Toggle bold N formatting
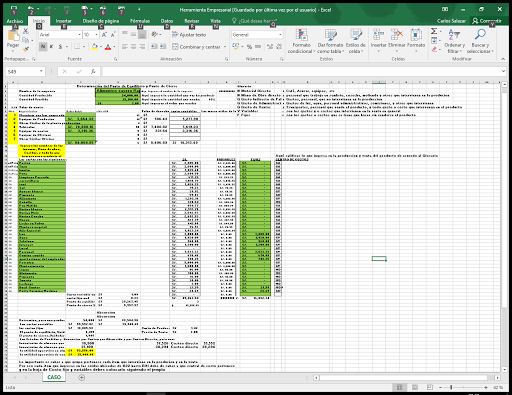Image resolution: width=512 pixels, height=395 pixels. [x=43, y=47]
